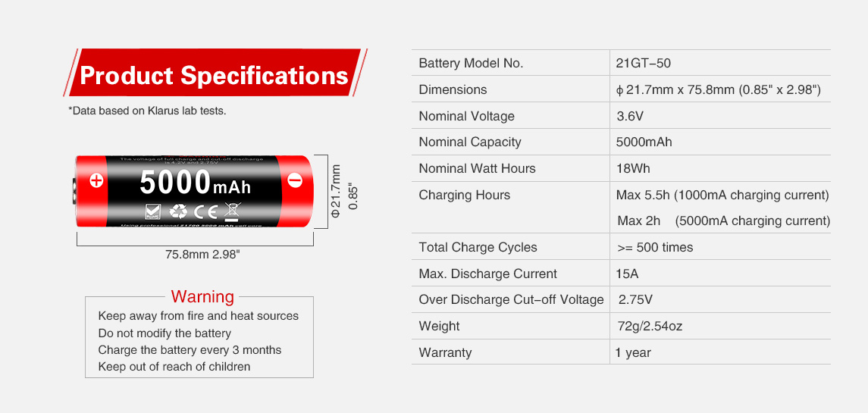868x413 pixels.
Task: Click the "Charge the battery every 3 months" warning
Action: [190, 350]
